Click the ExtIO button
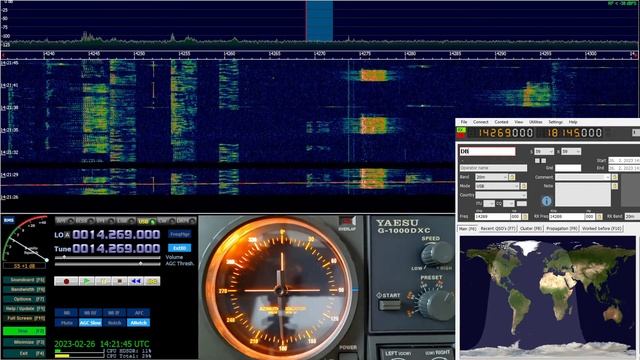Screen dimensions: 640x360 coord(180,248)
